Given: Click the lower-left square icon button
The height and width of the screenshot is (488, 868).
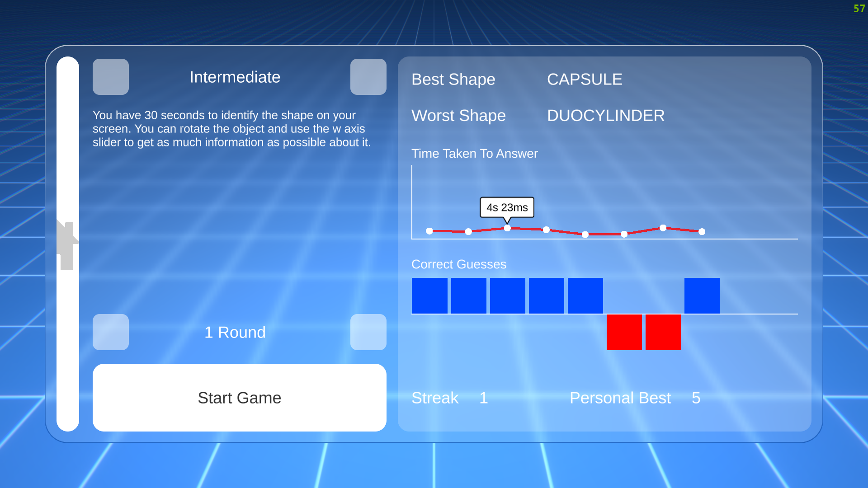Looking at the screenshot, I should [110, 332].
